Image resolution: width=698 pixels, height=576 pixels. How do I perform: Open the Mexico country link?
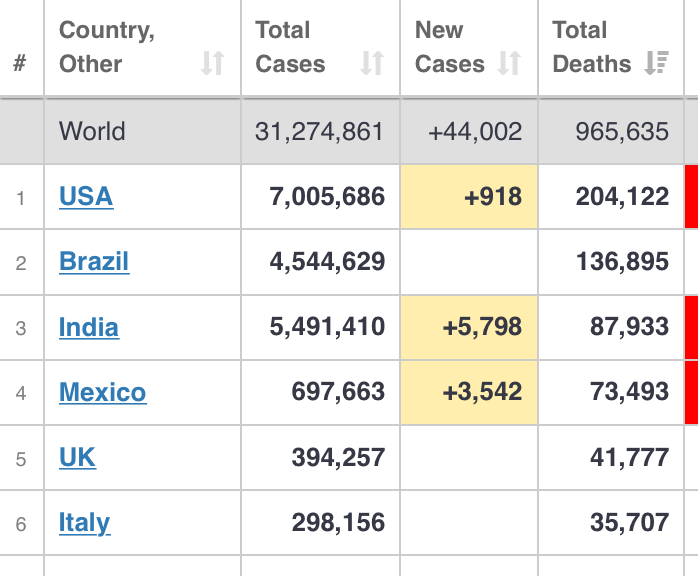tap(102, 392)
